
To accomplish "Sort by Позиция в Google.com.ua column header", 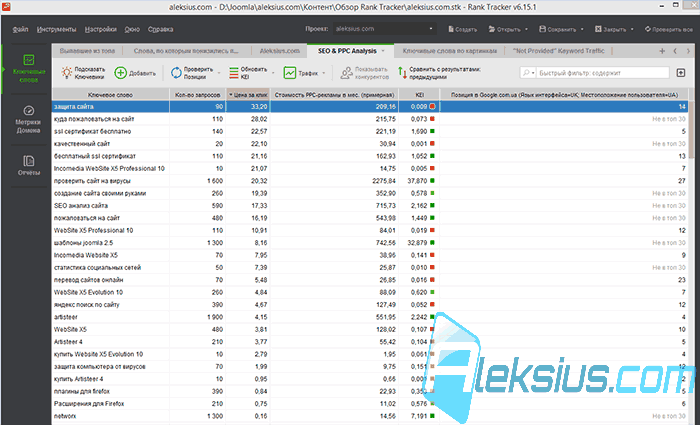I will point(564,95).
